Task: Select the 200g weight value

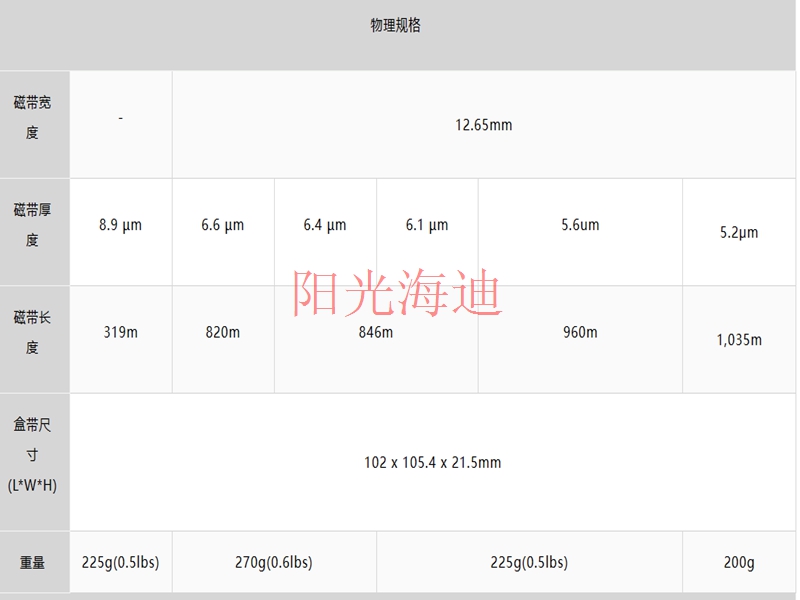Action: tap(739, 563)
